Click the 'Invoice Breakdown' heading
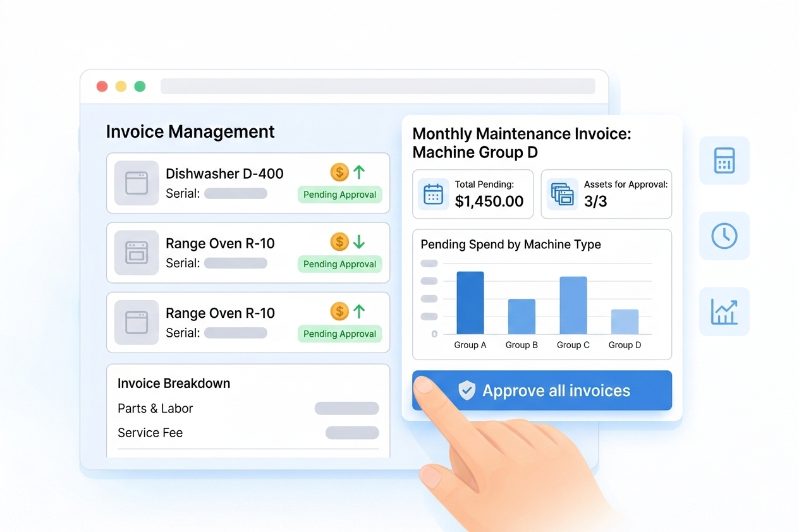 click(x=174, y=384)
